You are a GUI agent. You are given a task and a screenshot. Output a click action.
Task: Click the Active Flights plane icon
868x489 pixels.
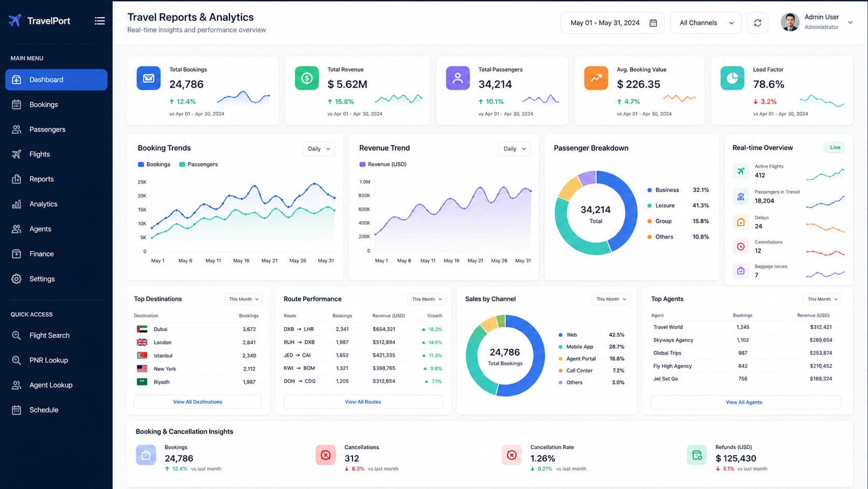[741, 171]
